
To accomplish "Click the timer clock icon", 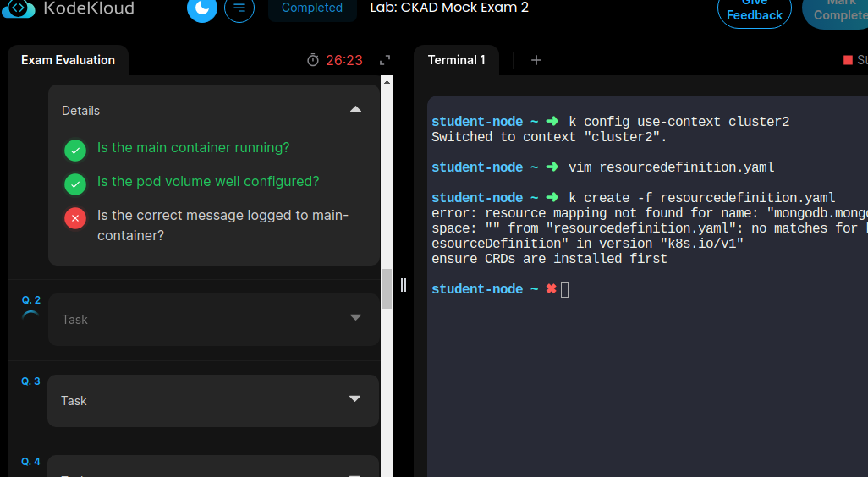I will [x=313, y=60].
